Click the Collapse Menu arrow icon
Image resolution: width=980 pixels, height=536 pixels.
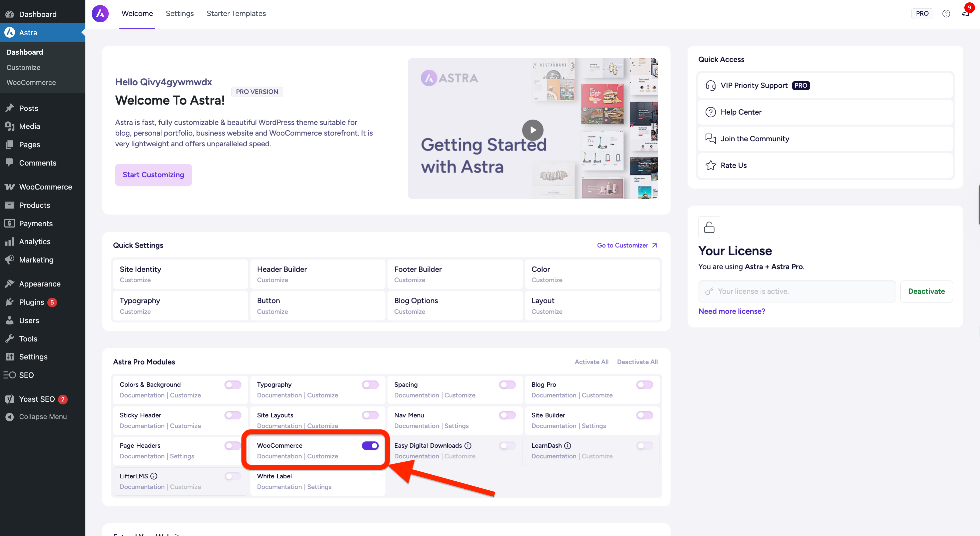pyautogui.click(x=10, y=417)
